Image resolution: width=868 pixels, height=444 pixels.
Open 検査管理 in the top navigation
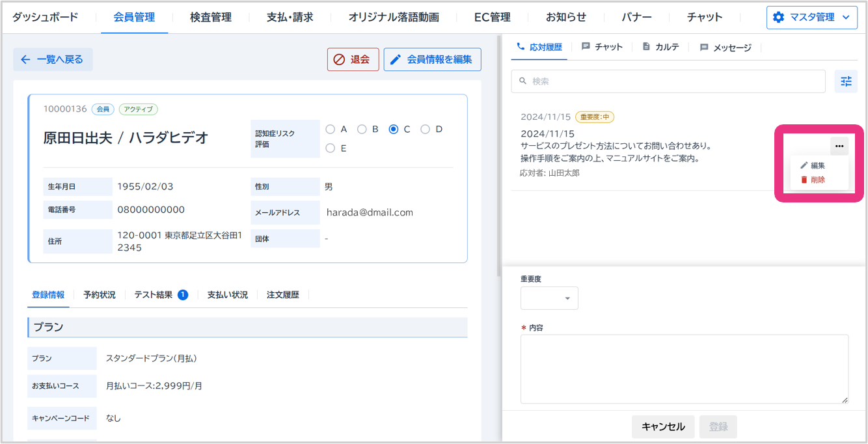pos(211,18)
